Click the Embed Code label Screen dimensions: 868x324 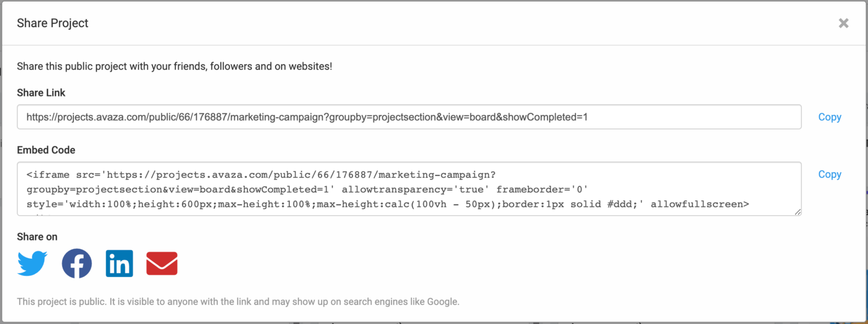pyautogui.click(x=46, y=150)
